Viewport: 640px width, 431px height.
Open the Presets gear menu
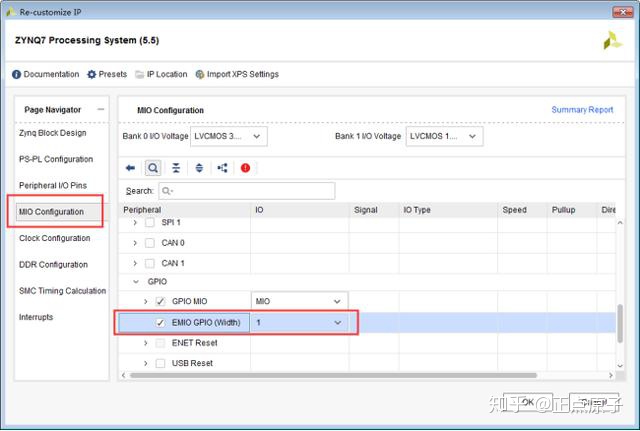click(x=107, y=74)
